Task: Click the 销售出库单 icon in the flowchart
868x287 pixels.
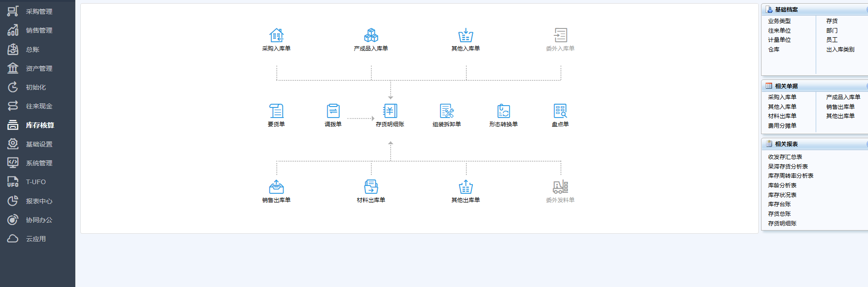Action: click(276, 187)
